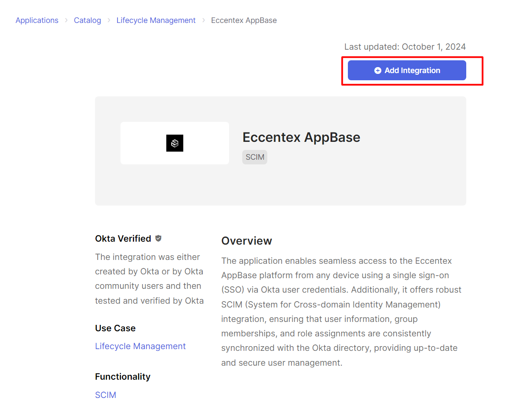Click the gray SCIM badge under app title
This screenshot has width=532, height=409.
coord(255,157)
